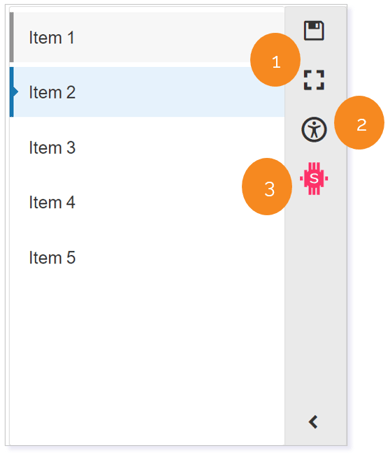Click the pink S chip icon
Screen dimensions: 390x457
pos(314,178)
